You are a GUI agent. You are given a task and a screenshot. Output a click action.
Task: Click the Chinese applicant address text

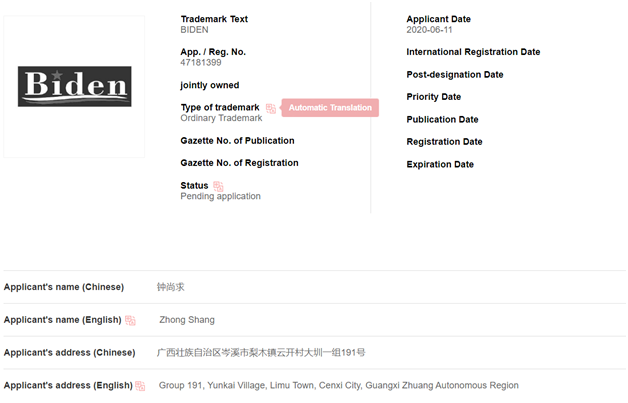[x=260, y=353]
